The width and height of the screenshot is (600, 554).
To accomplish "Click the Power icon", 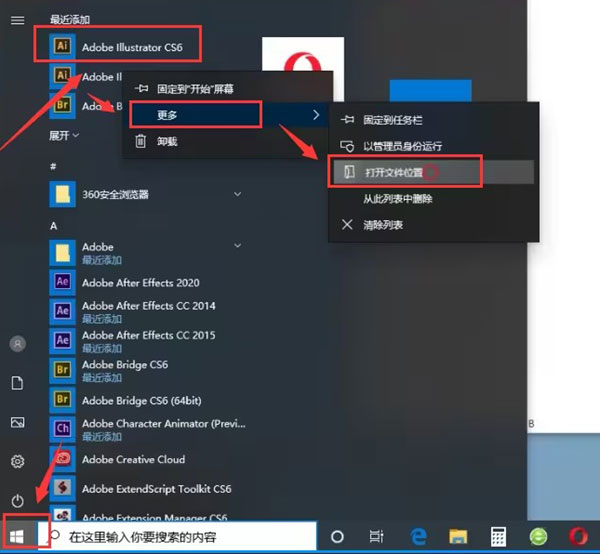I will [x=18, y=500].
